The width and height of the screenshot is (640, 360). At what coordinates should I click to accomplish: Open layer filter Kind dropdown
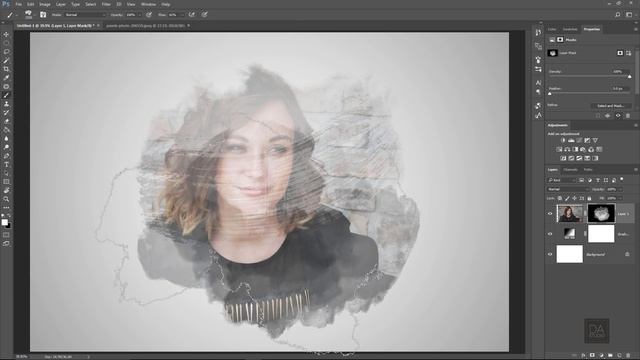click(562, 180)
